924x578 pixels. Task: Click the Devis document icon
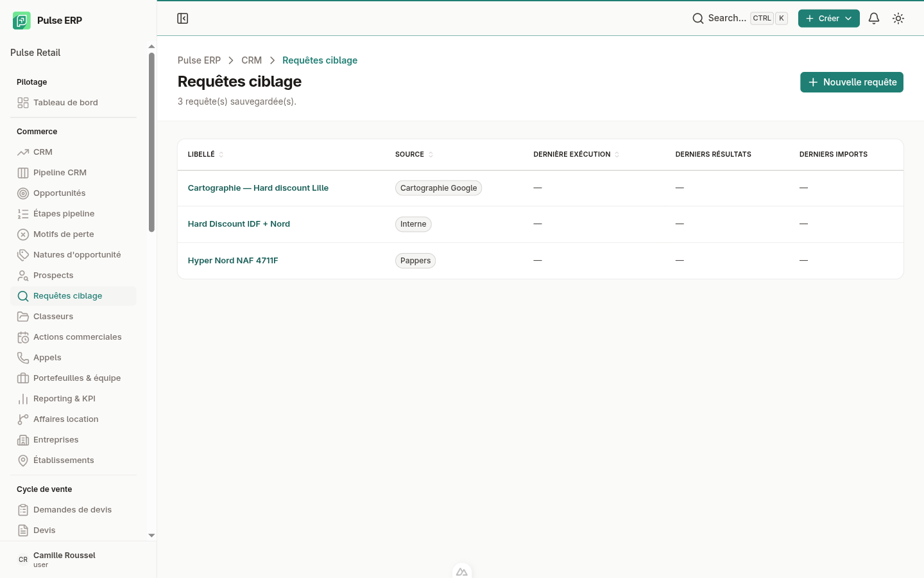pyautogui.click(x=23, y=530)
